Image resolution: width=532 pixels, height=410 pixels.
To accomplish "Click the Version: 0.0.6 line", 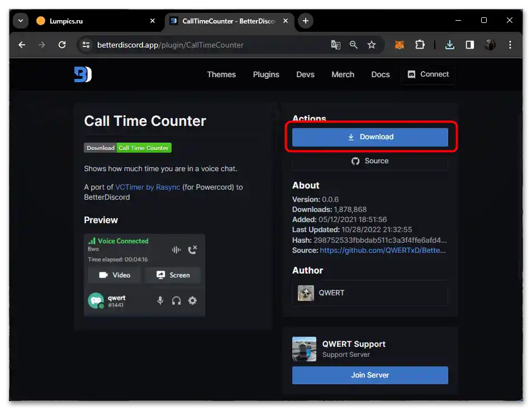I will click(315, 199).
